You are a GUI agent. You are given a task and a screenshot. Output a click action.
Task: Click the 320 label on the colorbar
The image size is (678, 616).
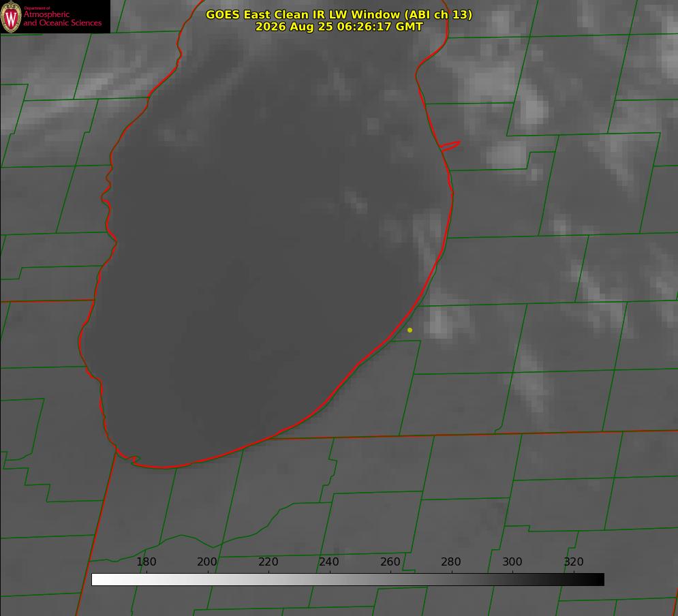click(x=574, y=561)
